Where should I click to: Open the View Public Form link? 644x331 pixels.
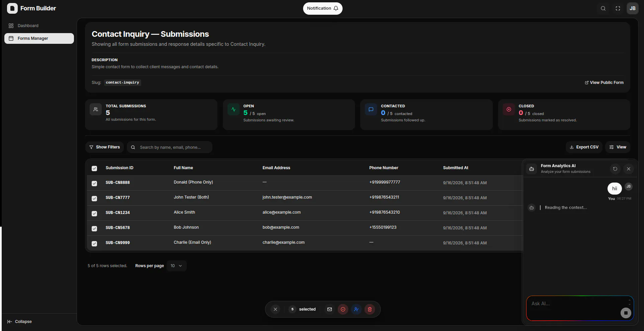click(x=604, y=83)
